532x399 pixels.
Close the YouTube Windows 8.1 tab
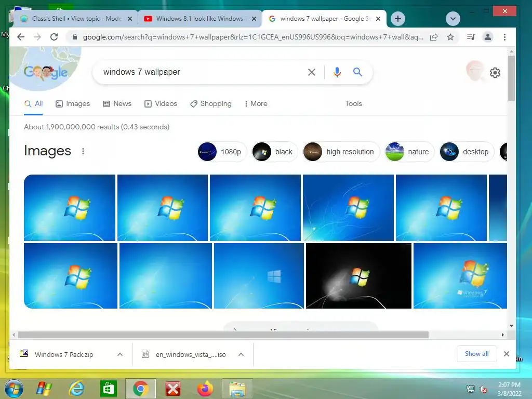tap(254, 19)
